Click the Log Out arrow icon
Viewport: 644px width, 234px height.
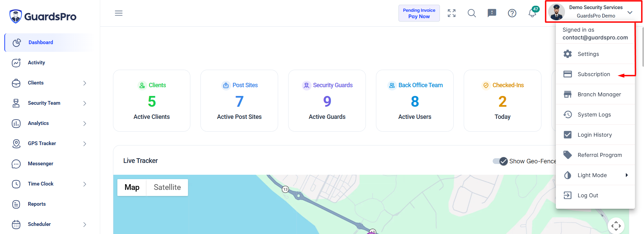click(568, 195)
